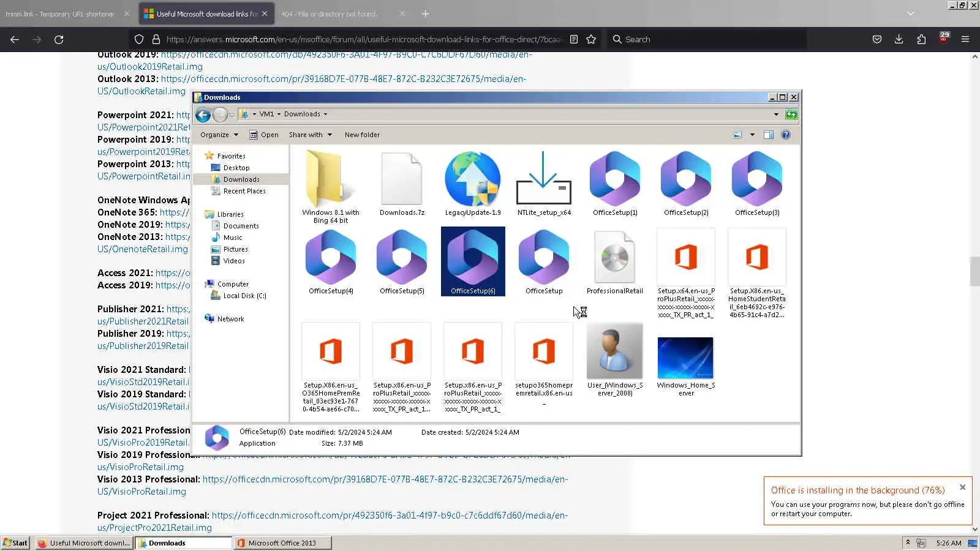Screen dimensions: 980x551
Task: Expand the Downloads breadcrumb arrow
Action: (325, 114)
